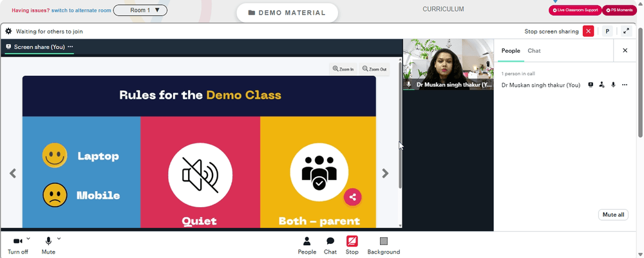644x258 pixels.
Task: Switch to the Curriculum tab
Action: pos(443,9)
